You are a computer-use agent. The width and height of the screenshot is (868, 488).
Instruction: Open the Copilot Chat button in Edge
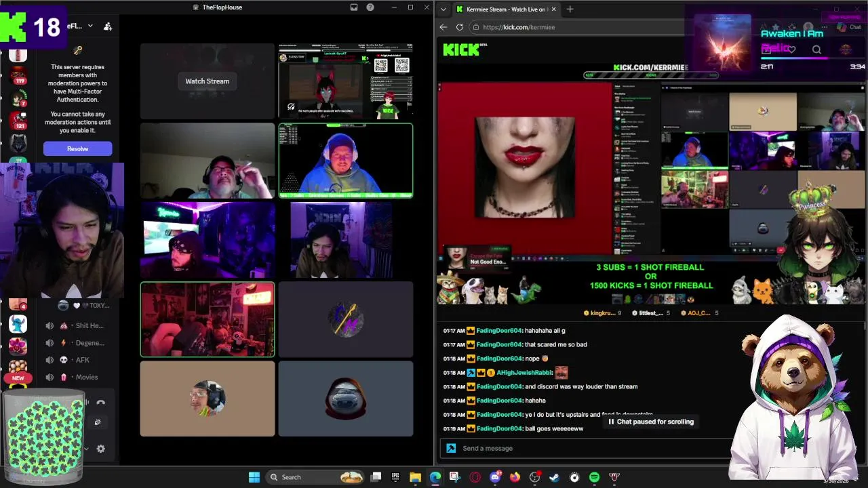pyautogui.click(x=849, y=27)
